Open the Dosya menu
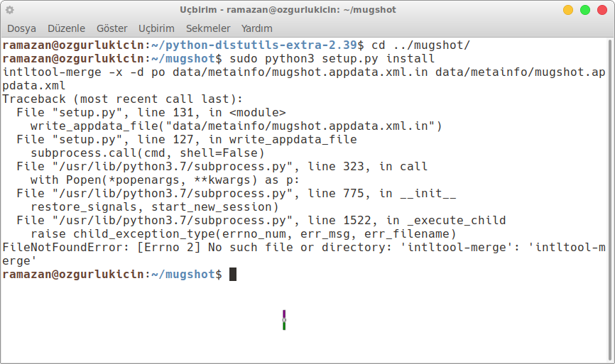Viewport: 615px width, 364px height. 21,28
